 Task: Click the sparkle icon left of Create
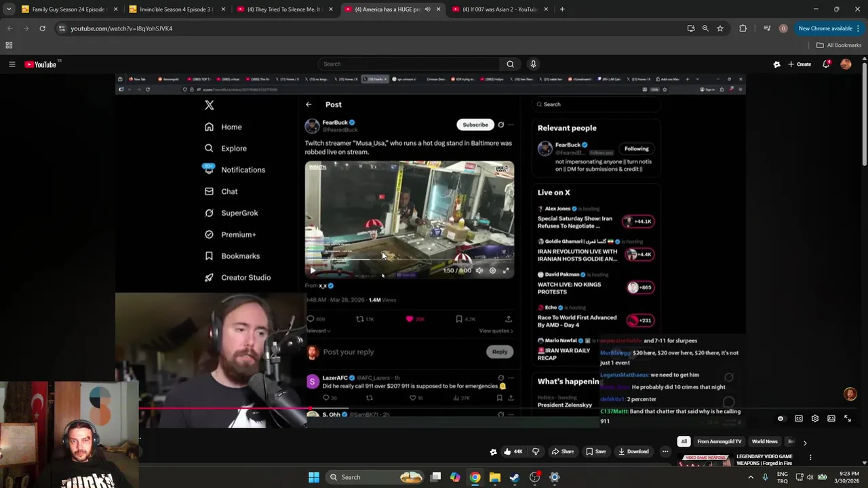776,64
